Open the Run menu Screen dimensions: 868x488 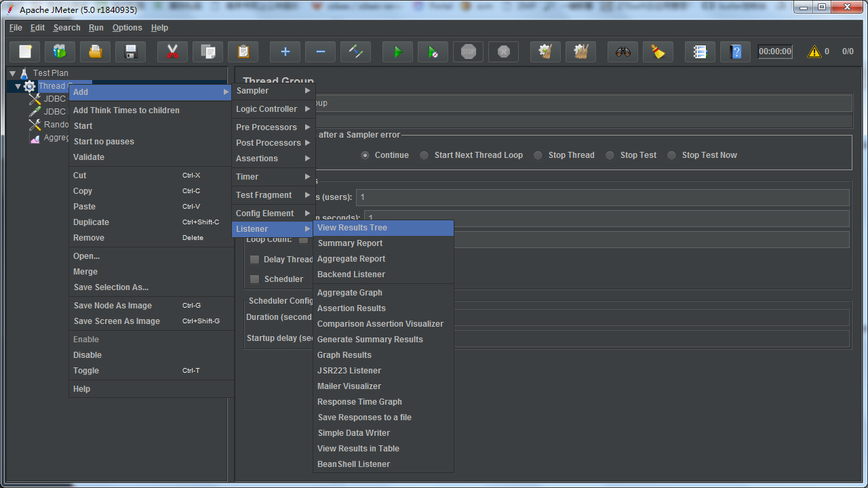tap(96, 28)
